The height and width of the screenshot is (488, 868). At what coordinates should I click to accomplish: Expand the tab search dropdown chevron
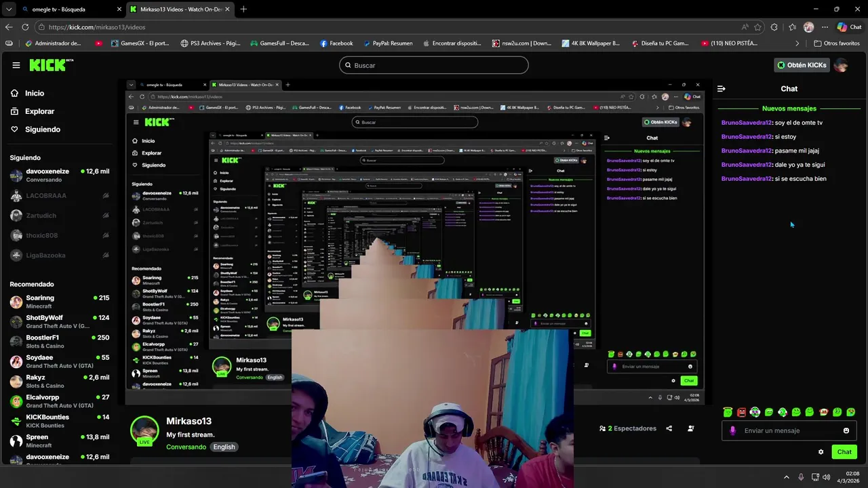click(x=8, y=9)
